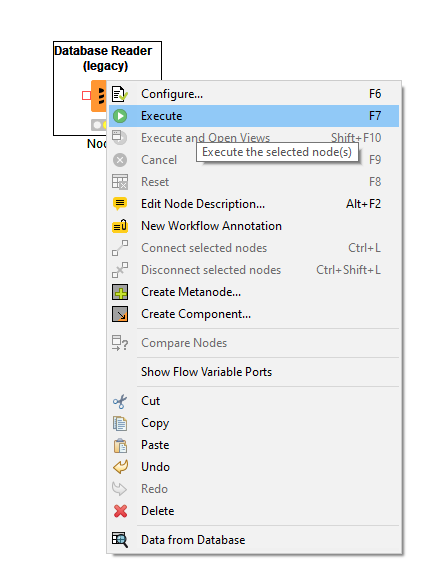This screenshot has width=422, height=571.
Task: Choose Undo from the context menu
Action: point(254,467)
